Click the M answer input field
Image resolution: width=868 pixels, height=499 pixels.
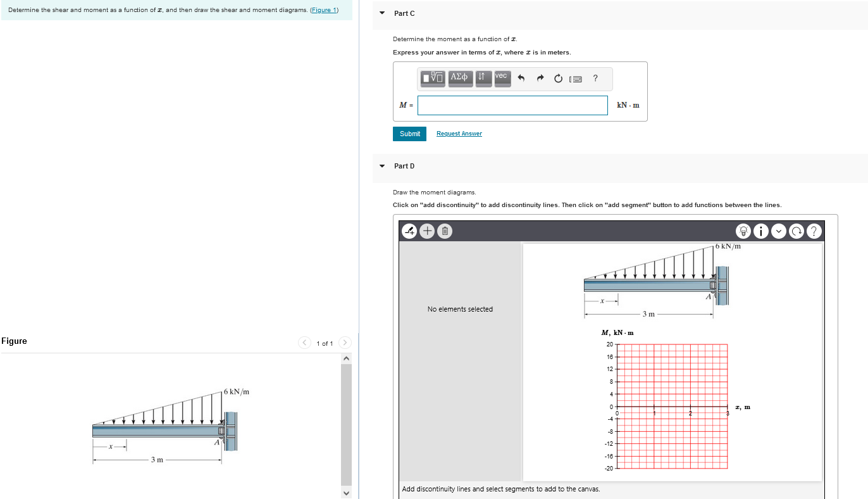point(512,105)
